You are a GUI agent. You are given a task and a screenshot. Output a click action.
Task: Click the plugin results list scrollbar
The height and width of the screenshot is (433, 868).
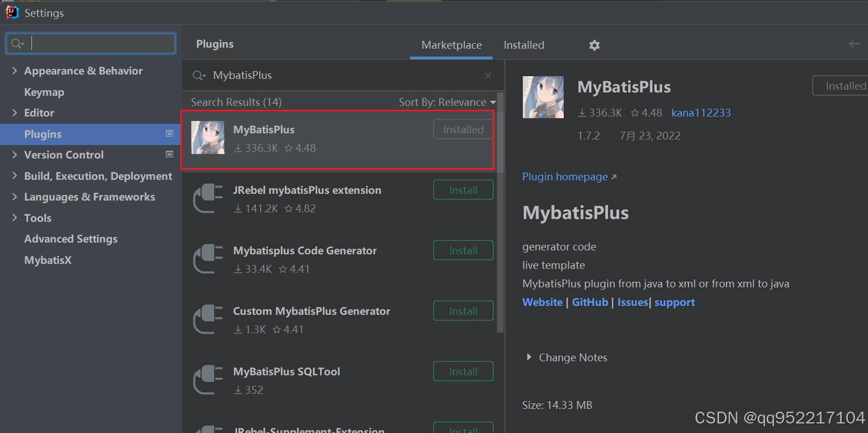(501, 213)
